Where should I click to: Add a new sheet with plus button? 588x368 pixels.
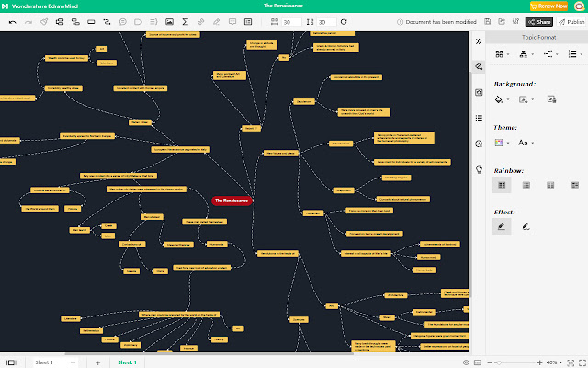click(97, 362)
